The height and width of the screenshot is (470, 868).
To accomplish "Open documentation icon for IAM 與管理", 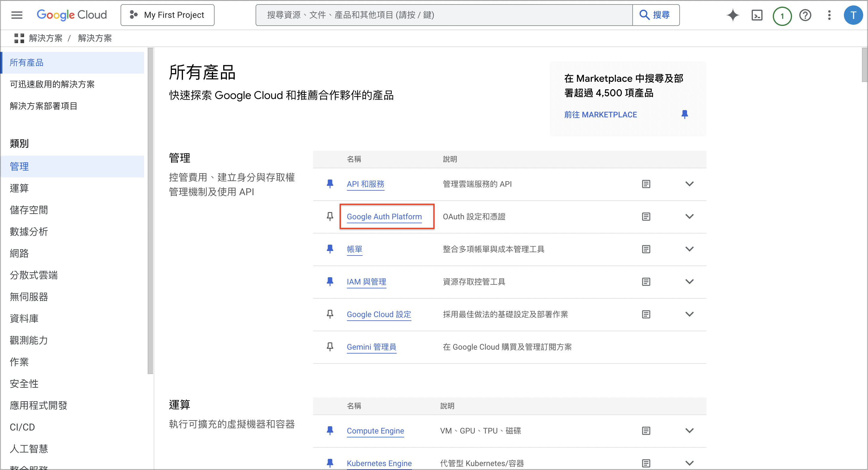I will (646, 281).
